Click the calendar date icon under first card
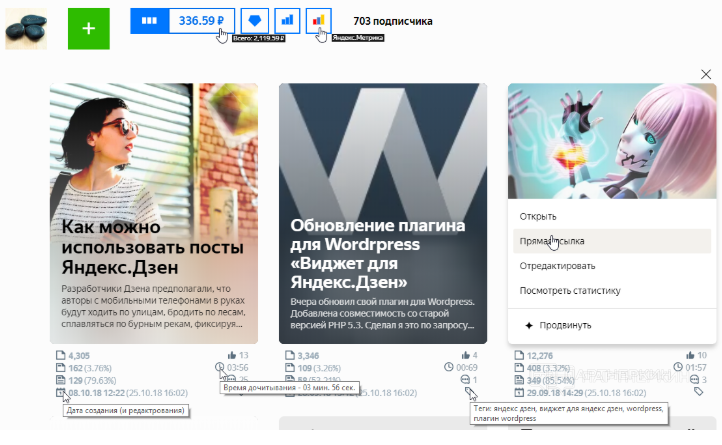 pyautogui.click(x=60, y=392)
